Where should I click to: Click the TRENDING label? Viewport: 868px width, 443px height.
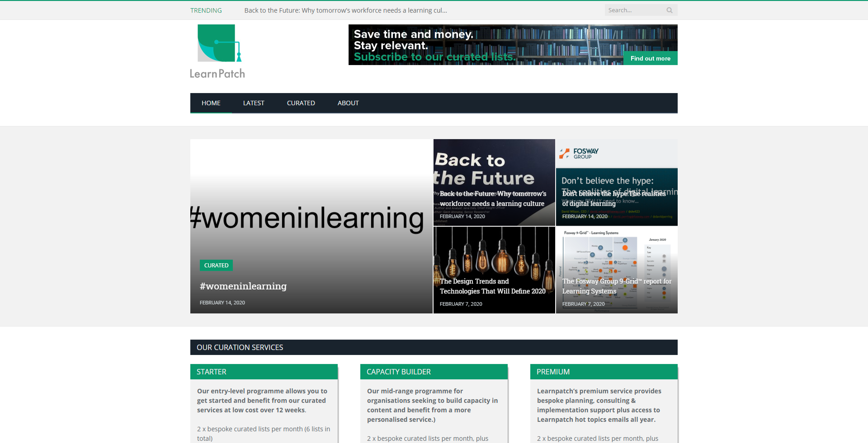(x=206, y=10)
